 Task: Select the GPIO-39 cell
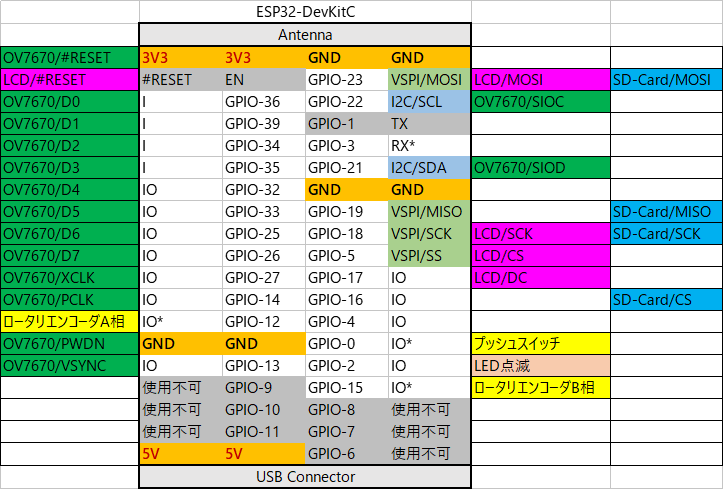(264, 124)
